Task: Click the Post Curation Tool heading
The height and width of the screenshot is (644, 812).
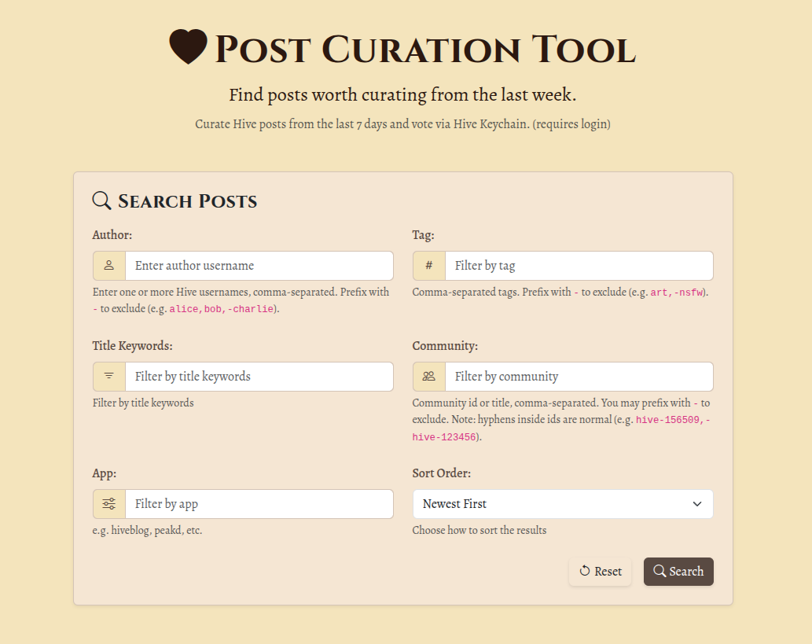Action: [x=425, y=50]
